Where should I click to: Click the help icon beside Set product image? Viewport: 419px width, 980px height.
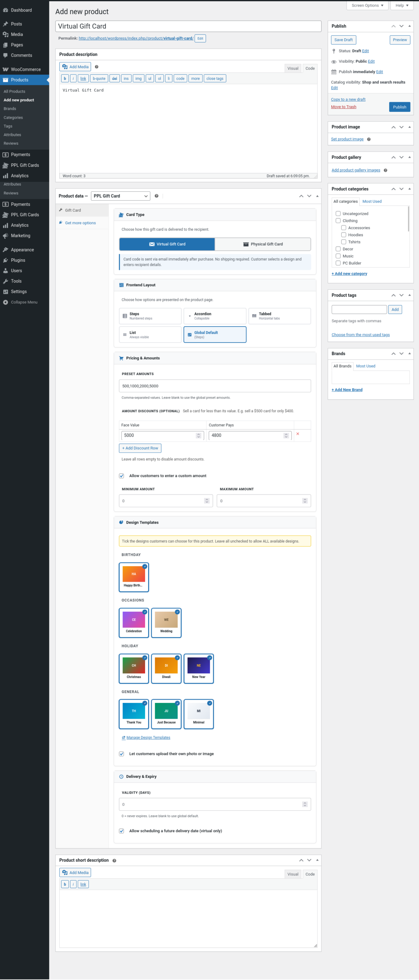tap(368, 139)
